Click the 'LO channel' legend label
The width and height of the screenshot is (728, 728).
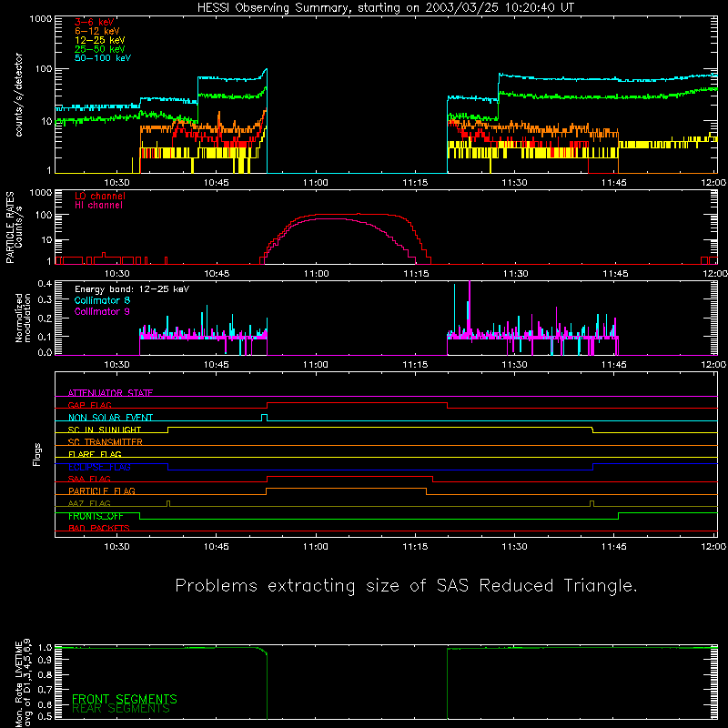click(100, 196)
